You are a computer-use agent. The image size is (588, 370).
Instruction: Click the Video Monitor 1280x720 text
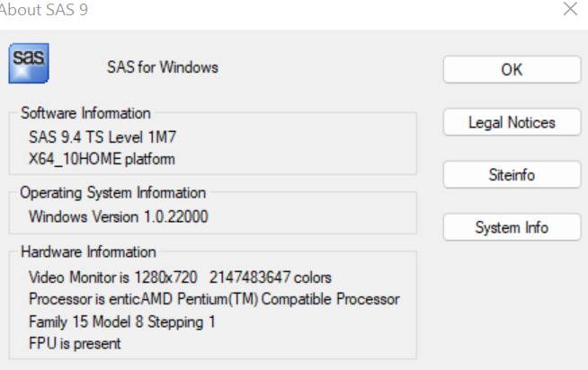(x=113, y=277)
